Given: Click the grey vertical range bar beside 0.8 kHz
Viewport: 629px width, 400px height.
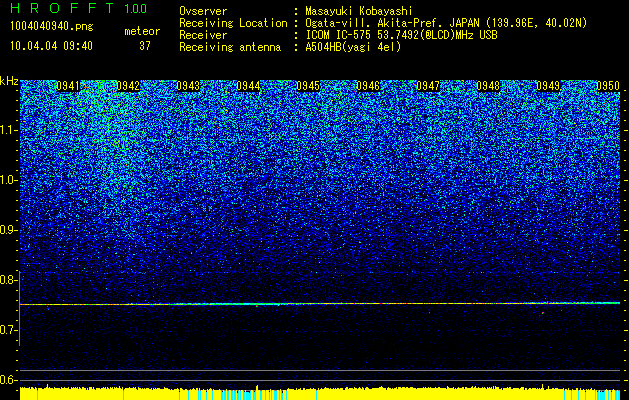Looking at the screenshot, I should pos(20,309).
